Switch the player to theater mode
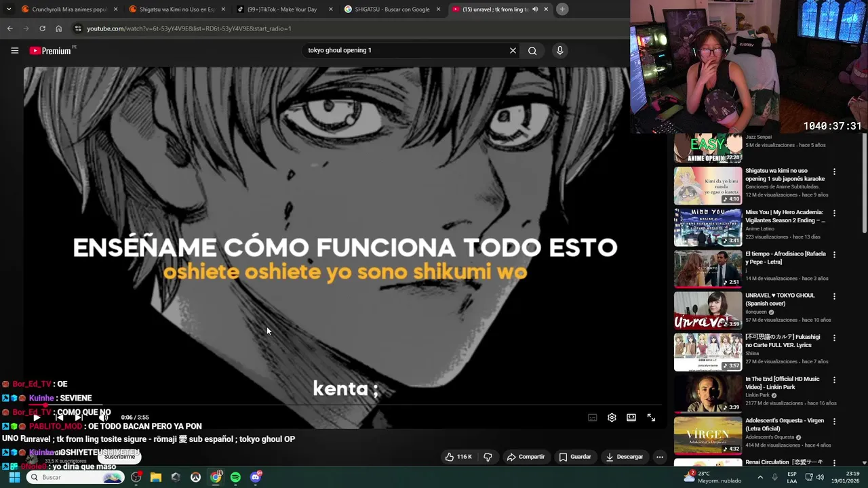Screen dimensions: 868x488 pyautogui.click(x=631, y=418)
